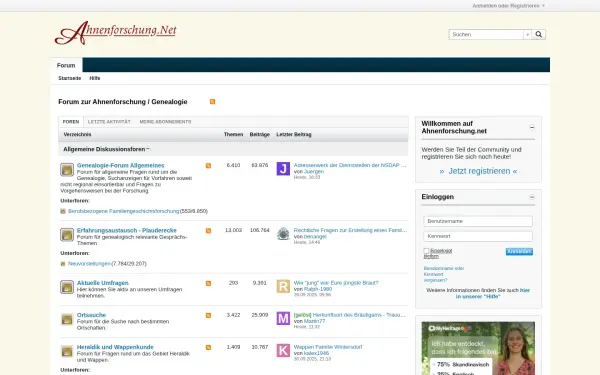Click the Neuvorstellungen subforum icon
Viewport: 600px width, 375px height.
[x=63, y=264]
